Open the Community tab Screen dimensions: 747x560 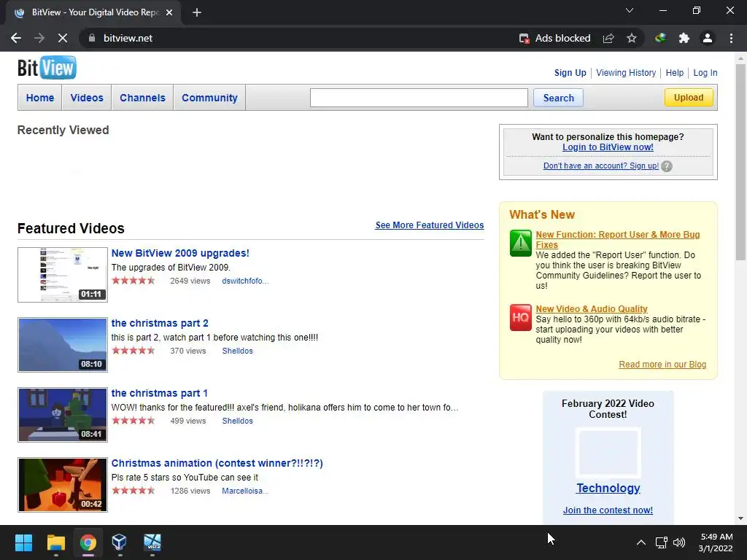point(209,98)
